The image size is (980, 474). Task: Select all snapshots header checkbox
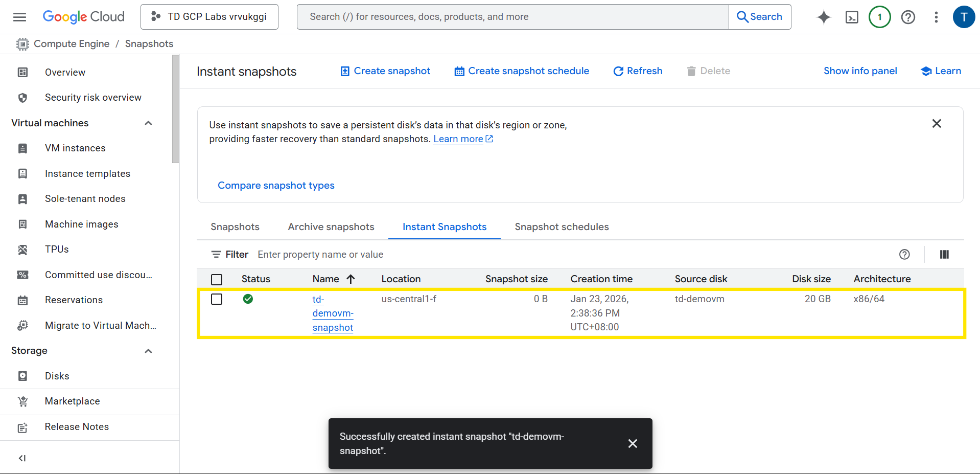click(x=217, y=279)
